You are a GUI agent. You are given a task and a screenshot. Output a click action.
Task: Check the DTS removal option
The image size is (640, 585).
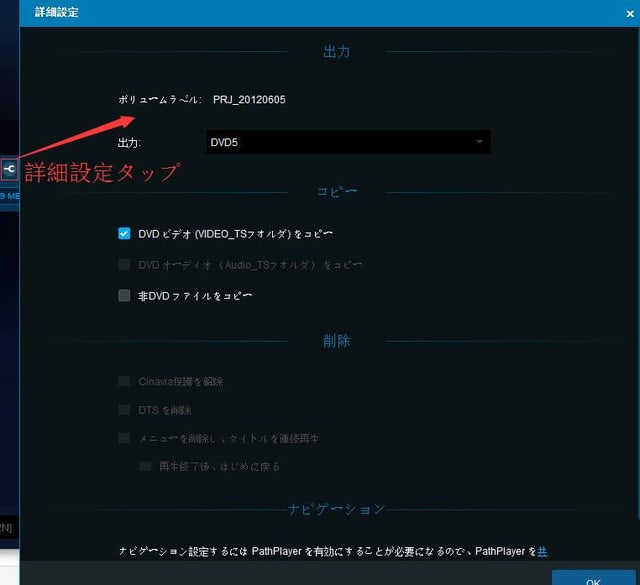click(124, 409)
